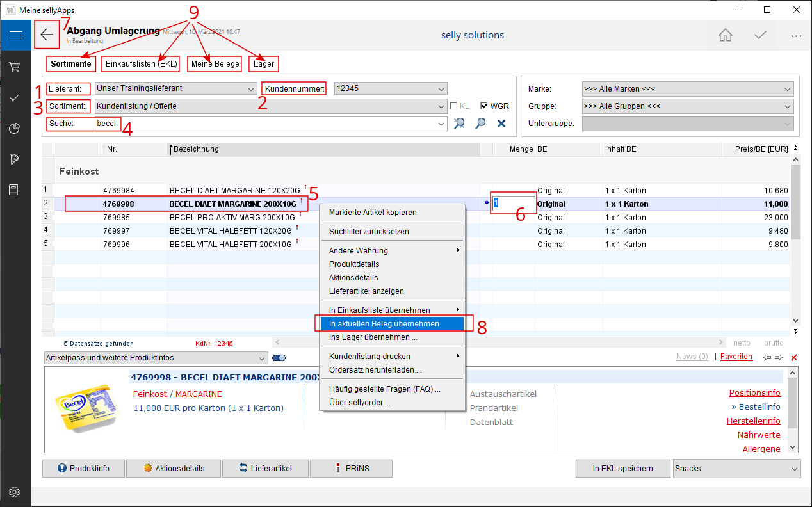Click the shopping cart sidebar icon
812x507 pixels.
[x=15, y=67]
